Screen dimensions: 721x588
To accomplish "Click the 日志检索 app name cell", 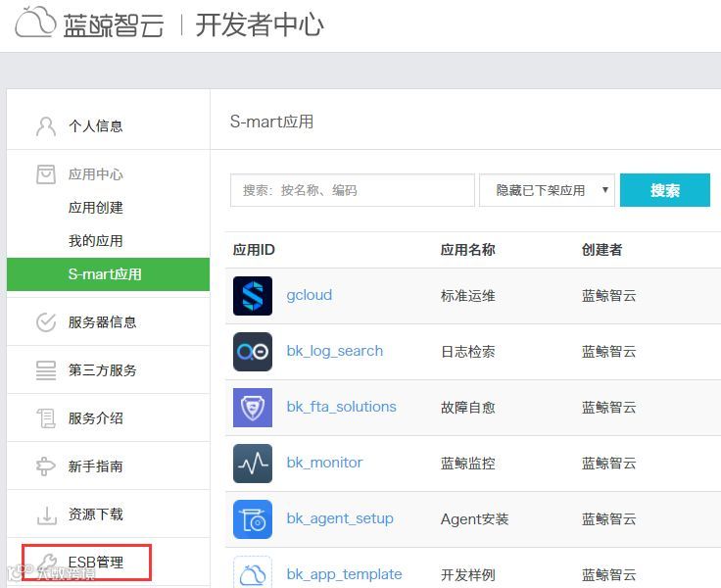I will coord(467,352).
